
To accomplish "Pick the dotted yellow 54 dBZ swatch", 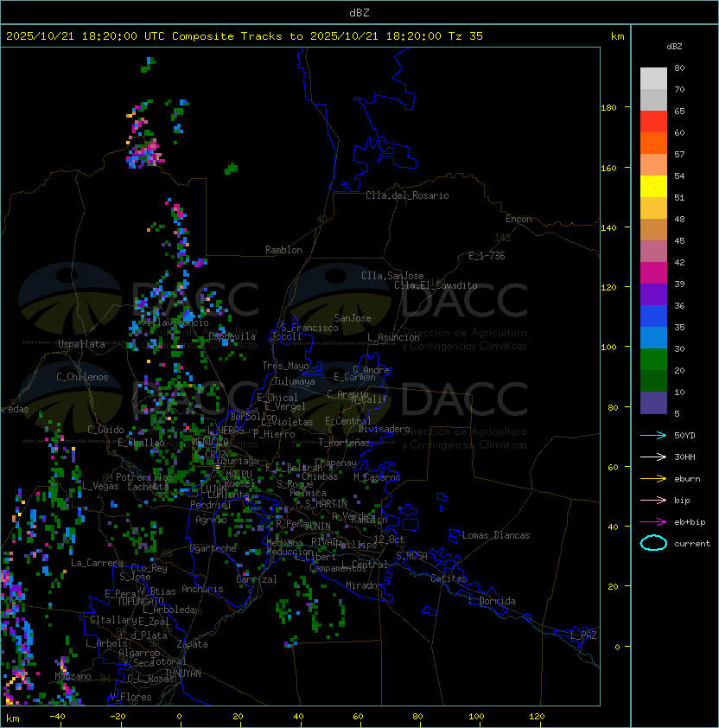I will (x=653, y=186).
